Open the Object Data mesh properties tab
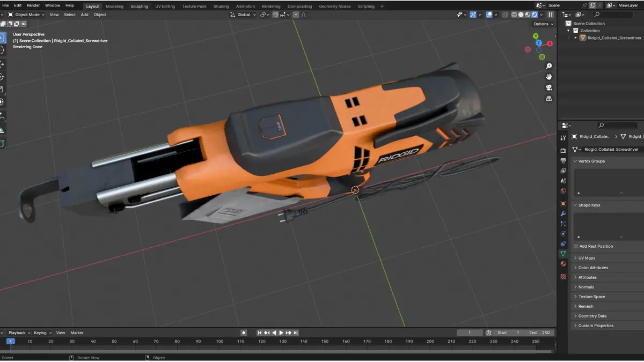Image resolution: width=644 pixels, height=362 pixels. tap(563, 254)
